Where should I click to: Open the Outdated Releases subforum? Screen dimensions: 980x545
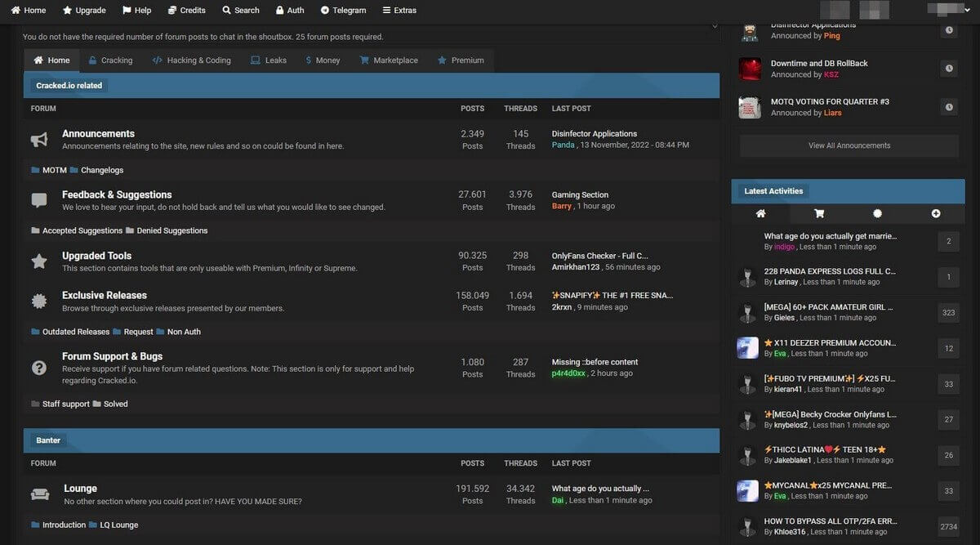click(x=76, y=332)
